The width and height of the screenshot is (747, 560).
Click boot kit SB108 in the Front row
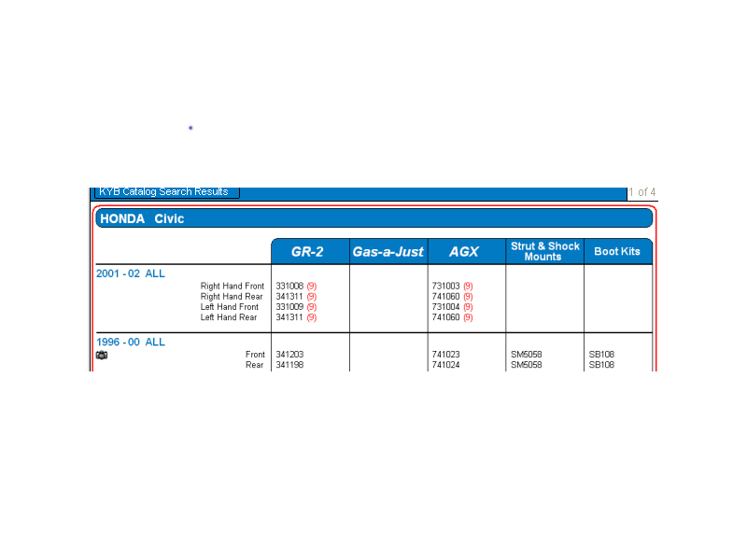601,355
